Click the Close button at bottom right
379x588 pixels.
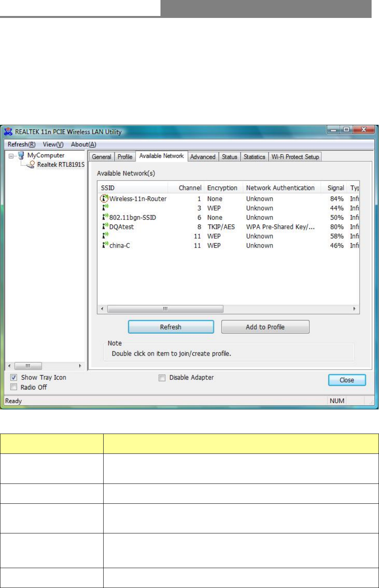point(347,380)
